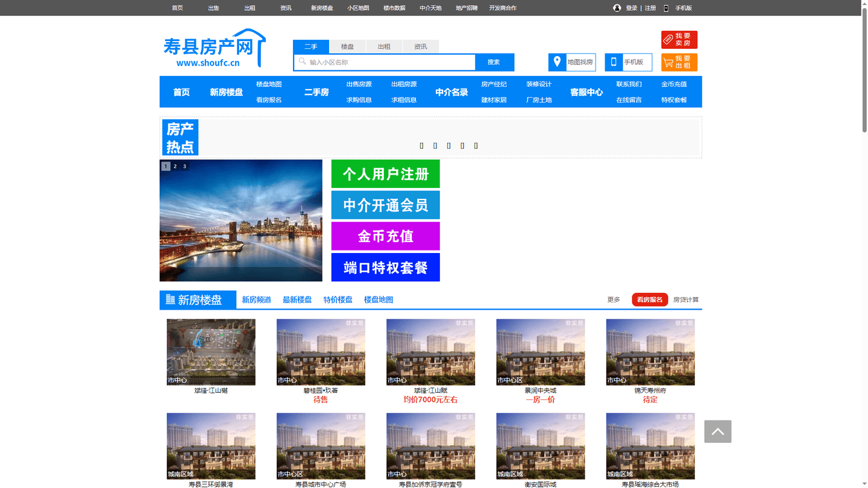Open 小区地图 in the top bar
868x488 pixels.
(x=358, y=8)
